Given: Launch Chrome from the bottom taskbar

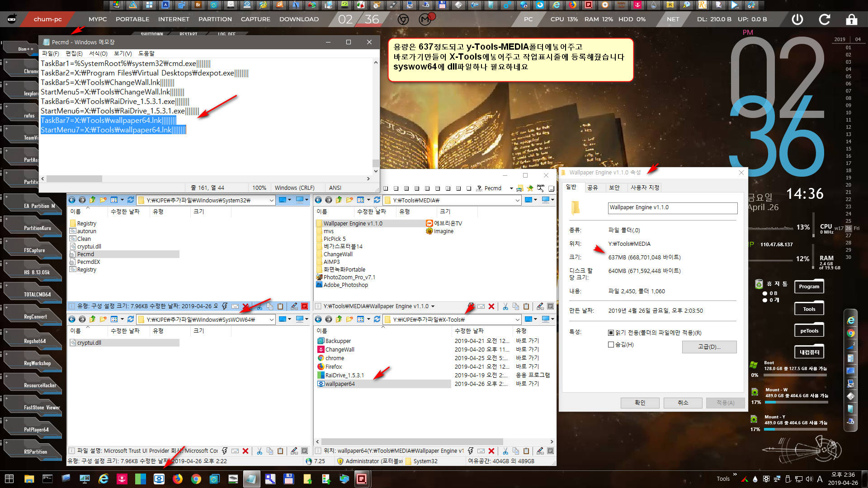Looking at the screenshot, I should tap(196, 479).
